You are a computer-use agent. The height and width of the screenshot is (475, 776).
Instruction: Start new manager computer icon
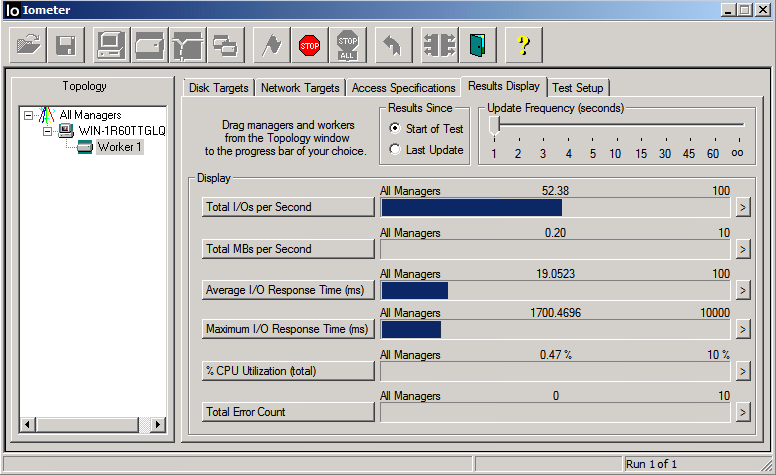pos(111,46)
